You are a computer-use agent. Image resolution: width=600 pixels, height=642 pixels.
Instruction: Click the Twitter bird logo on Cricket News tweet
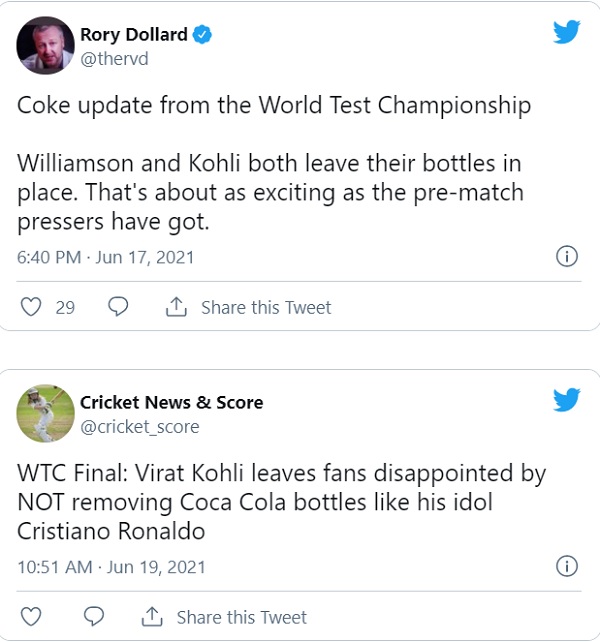click(566, 400)
